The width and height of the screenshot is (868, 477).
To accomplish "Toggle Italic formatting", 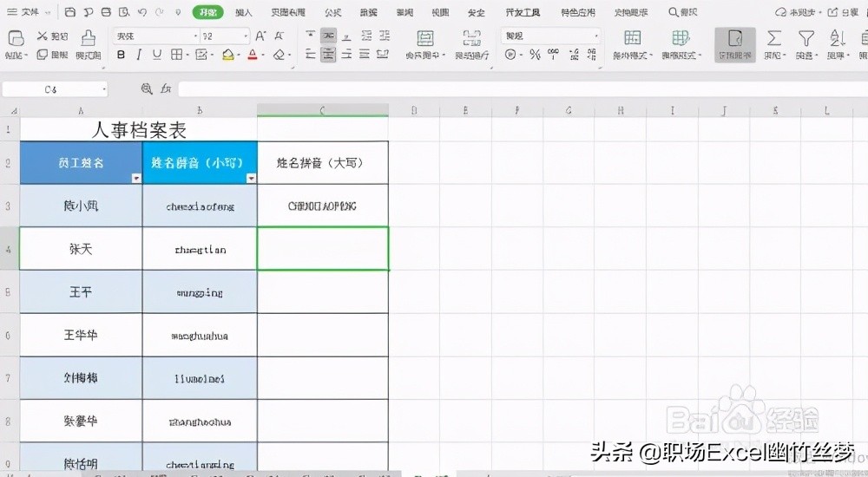I will coord(138,55).
